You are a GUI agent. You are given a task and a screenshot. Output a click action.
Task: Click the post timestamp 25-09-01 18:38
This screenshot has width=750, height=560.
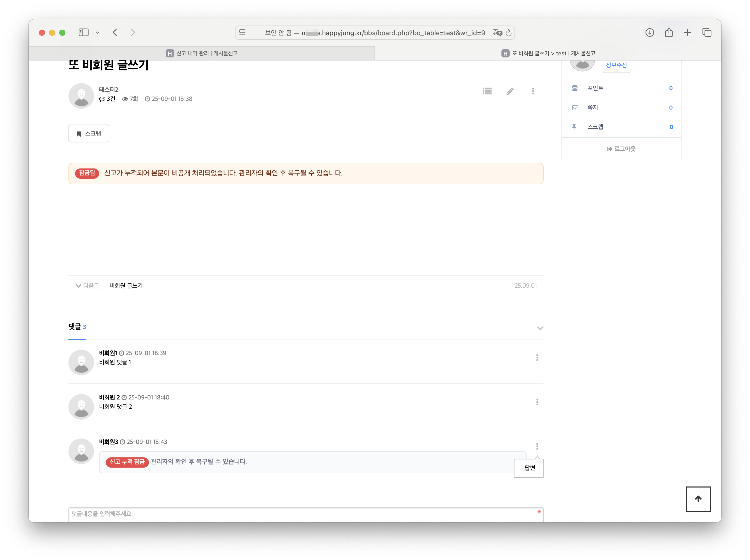[169, 99]
